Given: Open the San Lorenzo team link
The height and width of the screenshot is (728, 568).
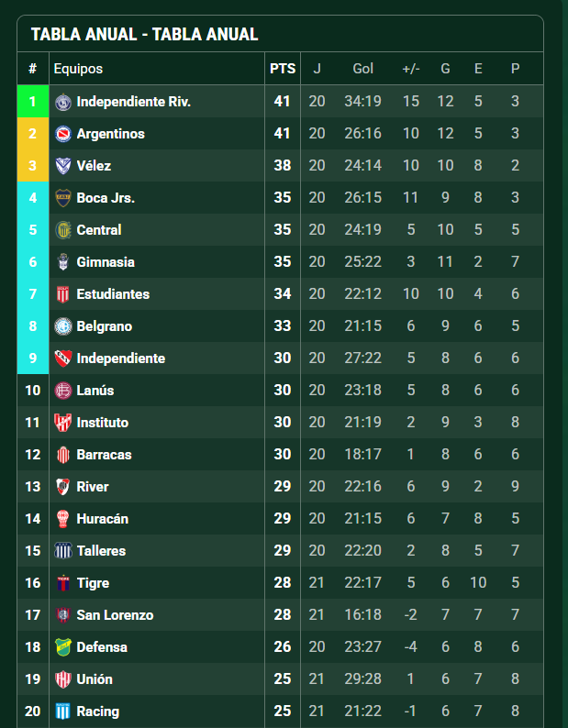Looking at the screenshot, I should pos(115,615).
